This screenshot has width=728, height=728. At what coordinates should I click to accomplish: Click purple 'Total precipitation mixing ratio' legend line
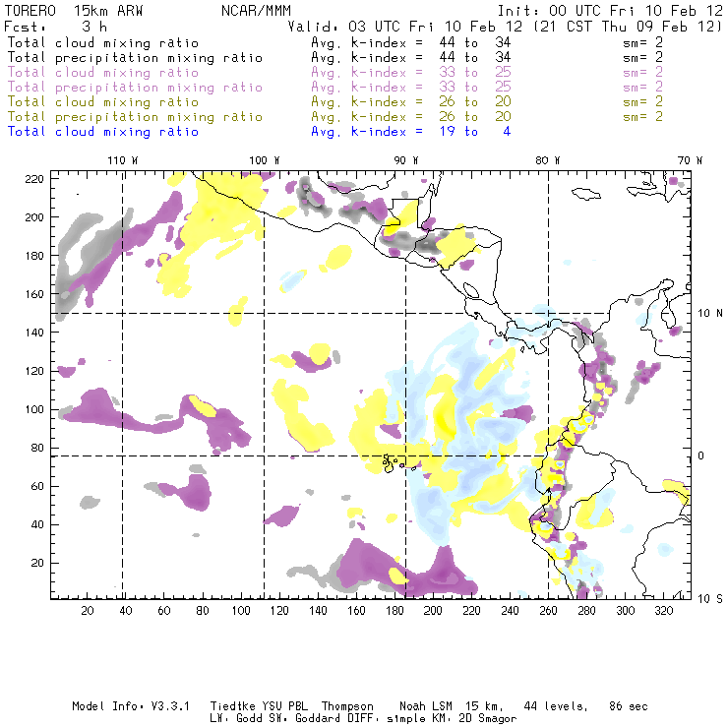pyautogui.click(x=135, y=88)
